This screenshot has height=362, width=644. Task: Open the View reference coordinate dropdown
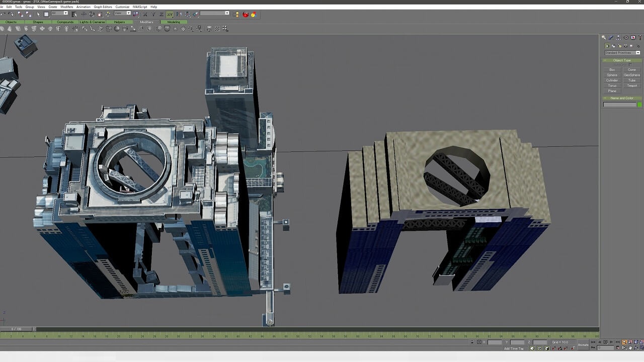(122, 14)
